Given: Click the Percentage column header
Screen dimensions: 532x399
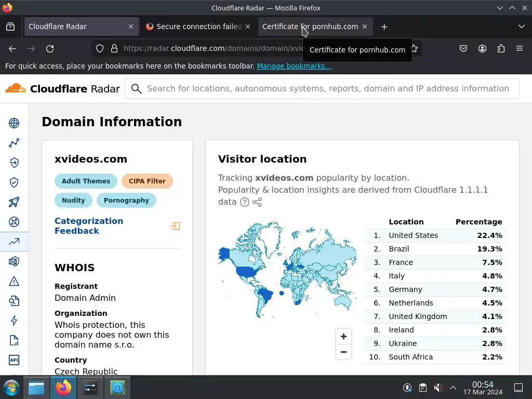Looking at the screenshot, I should point(478,222).
